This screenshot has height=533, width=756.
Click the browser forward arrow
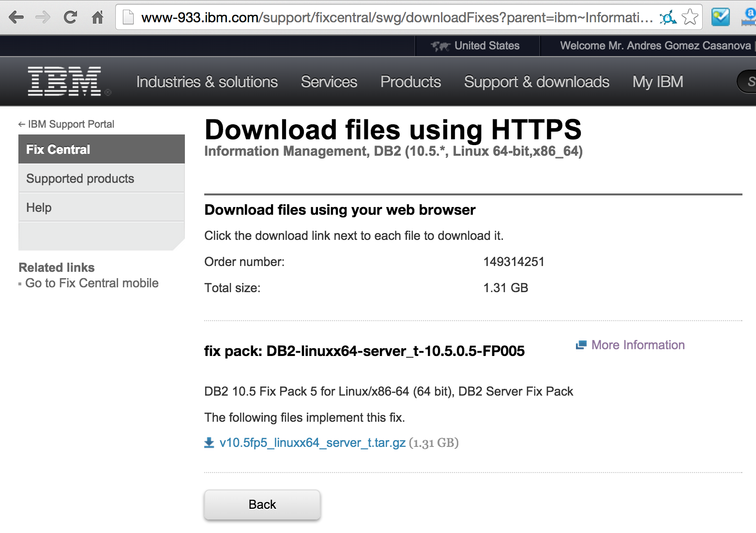(x=43, y=18)
